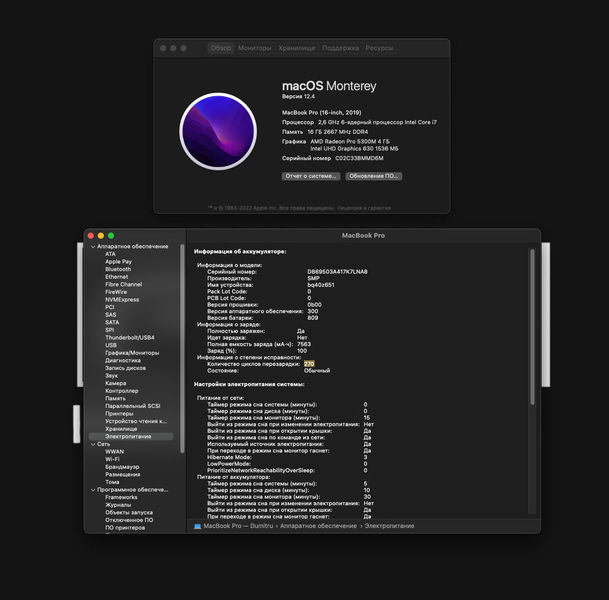Click the green zoom button of system report

tap(111, 236)
